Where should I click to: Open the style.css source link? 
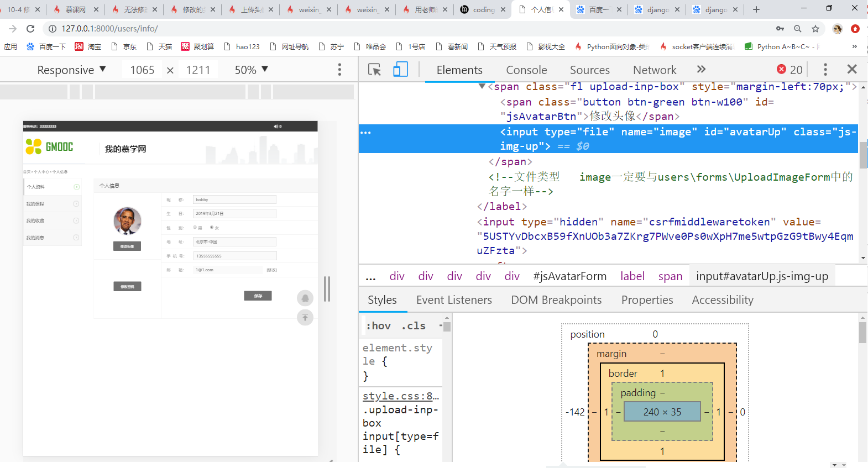coord(400,396)
